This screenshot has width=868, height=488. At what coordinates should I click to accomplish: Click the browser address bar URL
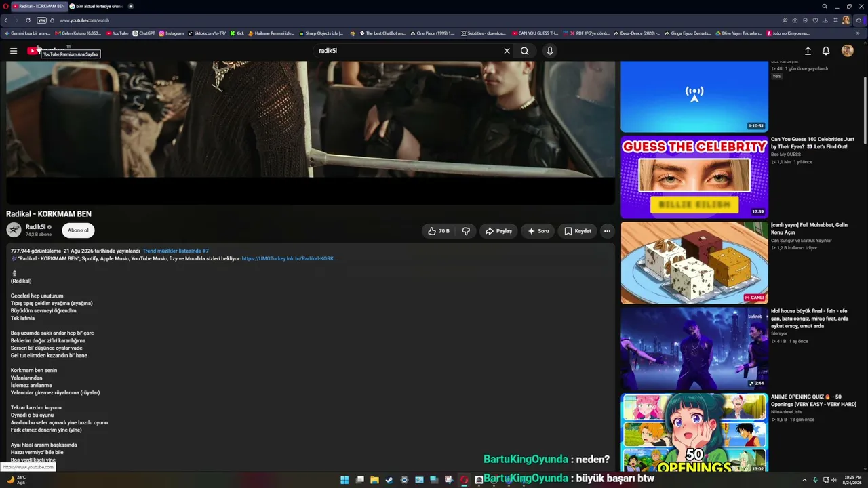coord(84,20)
